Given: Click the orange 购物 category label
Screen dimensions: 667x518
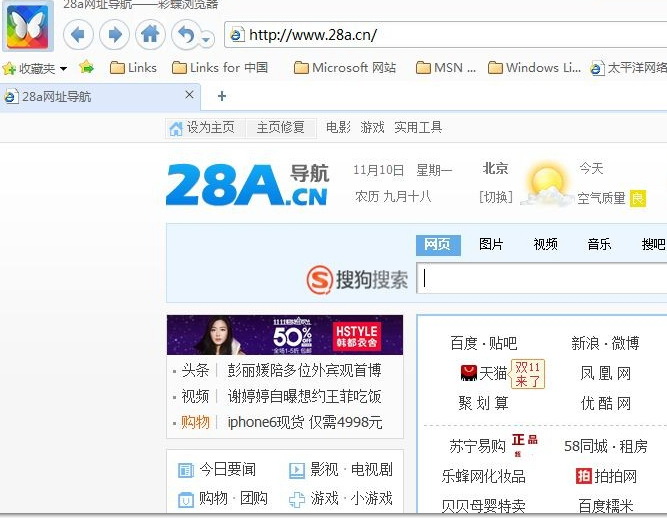Looking at the screenshot, I should pos(195,422).
